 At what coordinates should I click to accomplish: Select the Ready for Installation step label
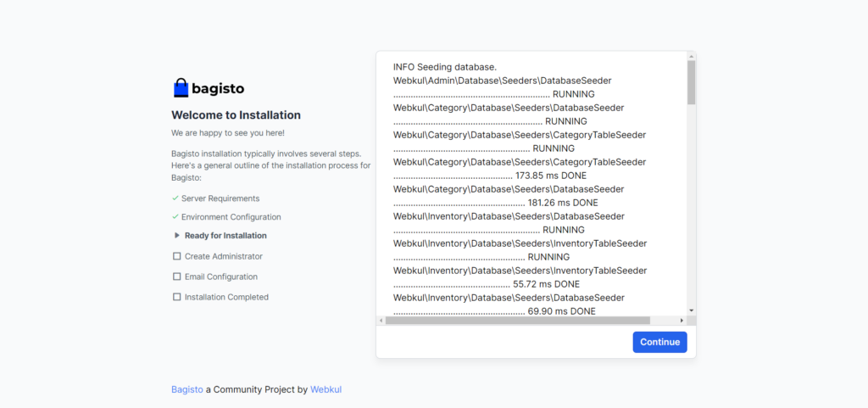(x=225, y=236)
